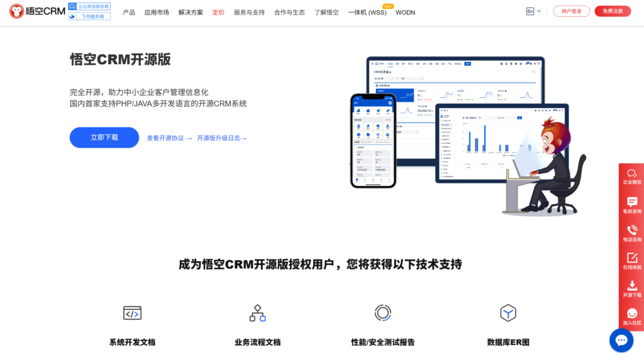Open the 开源版升级日志 link
644x353 pixels.
pos(222,138)
